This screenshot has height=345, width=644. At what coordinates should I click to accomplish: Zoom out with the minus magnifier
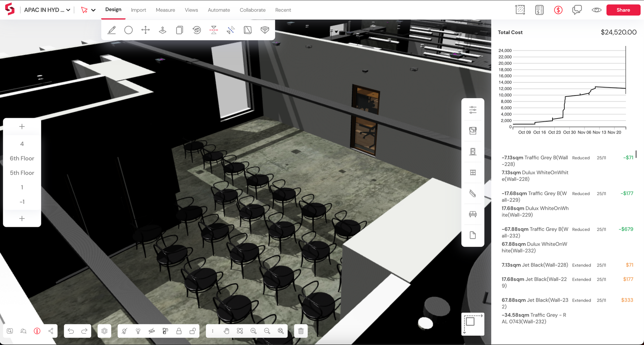point(267,331)
